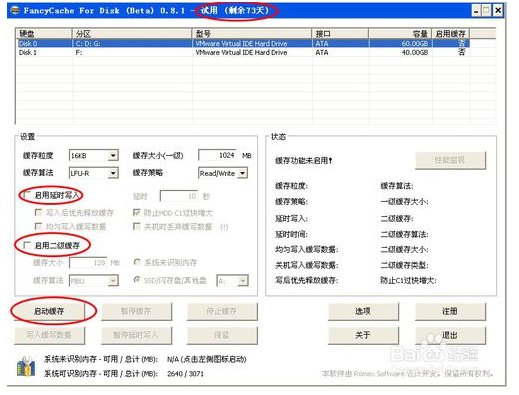
Task: Click the 写入缓写数据 button
Action: (49, 335)
